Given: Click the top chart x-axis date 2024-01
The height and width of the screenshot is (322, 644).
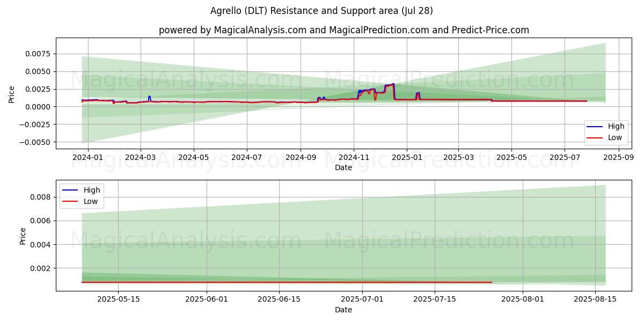Looking at the screenshot, I should (x=87, y=157).
